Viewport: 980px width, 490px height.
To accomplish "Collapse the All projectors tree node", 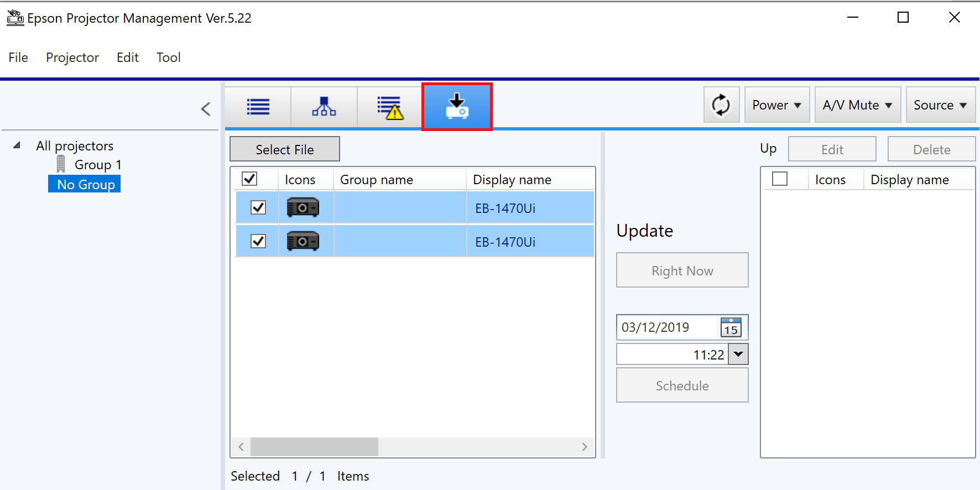I will tap(17, 145).
